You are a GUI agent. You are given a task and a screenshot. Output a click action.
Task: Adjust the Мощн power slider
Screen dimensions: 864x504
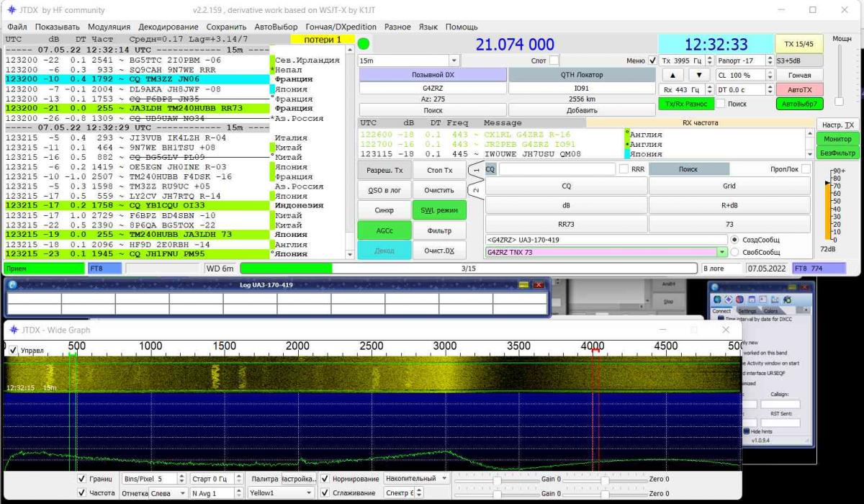coord(839,102)
